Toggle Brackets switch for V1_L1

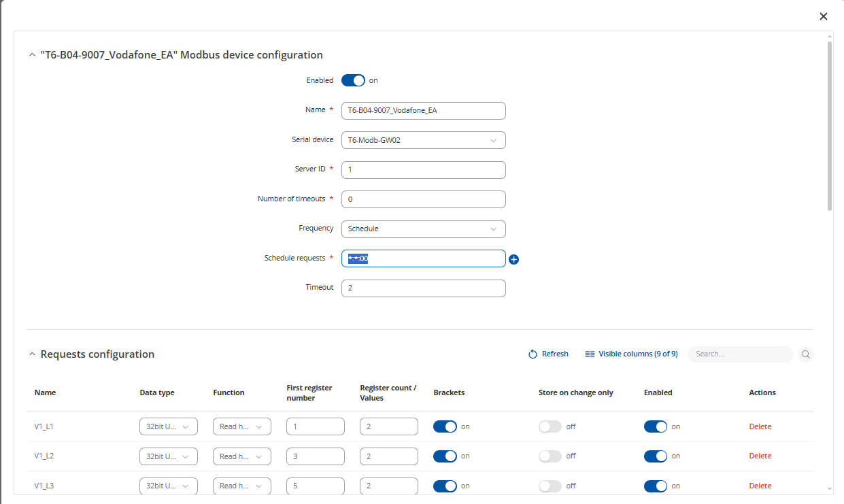(x=445, y=426)
